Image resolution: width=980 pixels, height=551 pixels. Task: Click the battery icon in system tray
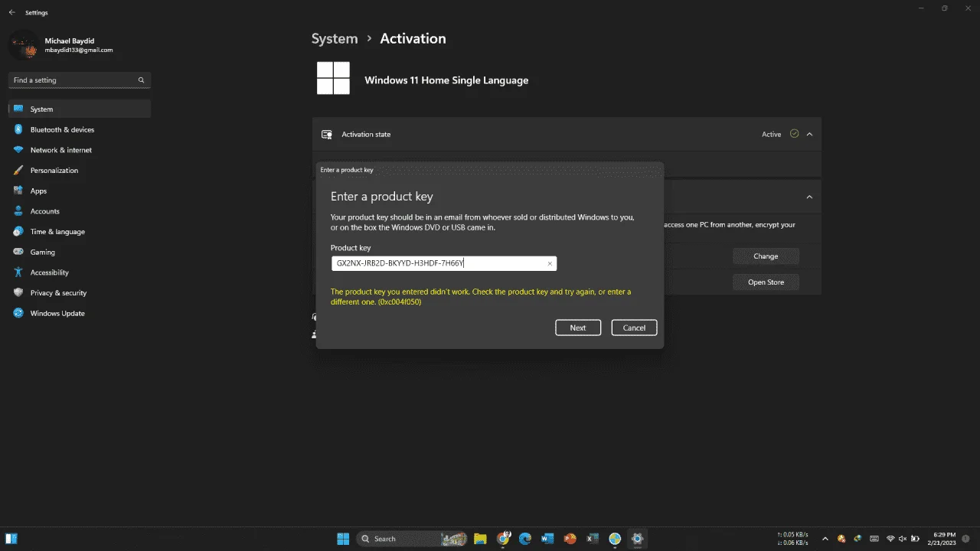[916, 539]
